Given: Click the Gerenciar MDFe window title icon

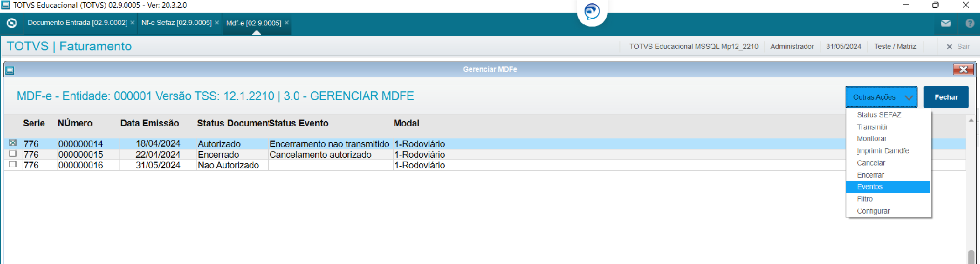Looking at the screenshot, I should click(10, 70).
